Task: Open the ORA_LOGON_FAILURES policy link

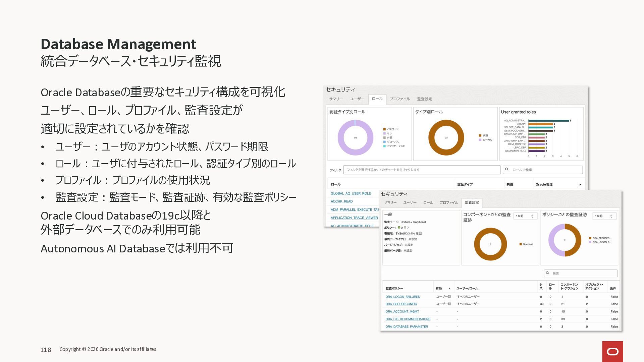Action: [x=402, y=297]
